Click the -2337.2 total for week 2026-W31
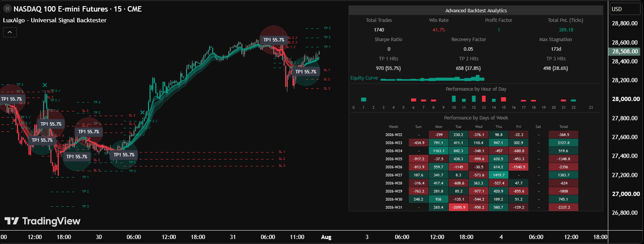Image resolution: width=644 pixels, height=244 pixels. (x=563, y=207)
